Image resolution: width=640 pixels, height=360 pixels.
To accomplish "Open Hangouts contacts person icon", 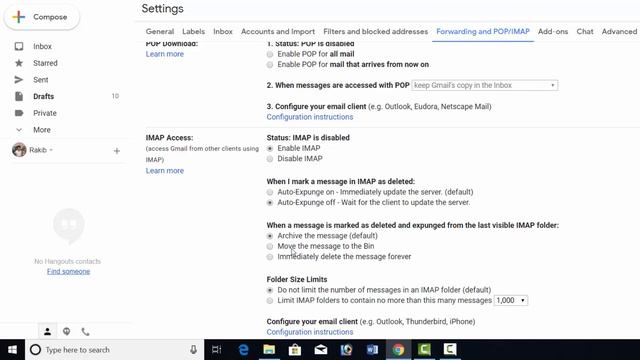I will click(x=47, y=331).
